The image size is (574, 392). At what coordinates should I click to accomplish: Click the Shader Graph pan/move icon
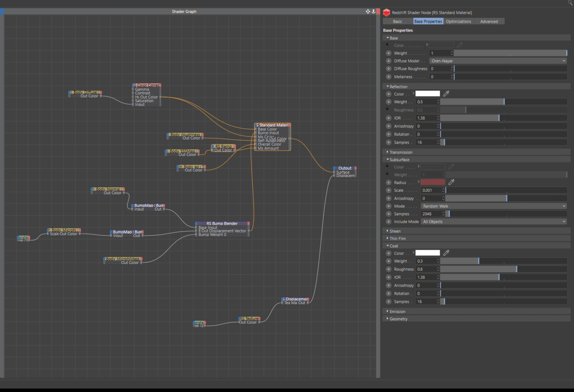coord(368,11)
